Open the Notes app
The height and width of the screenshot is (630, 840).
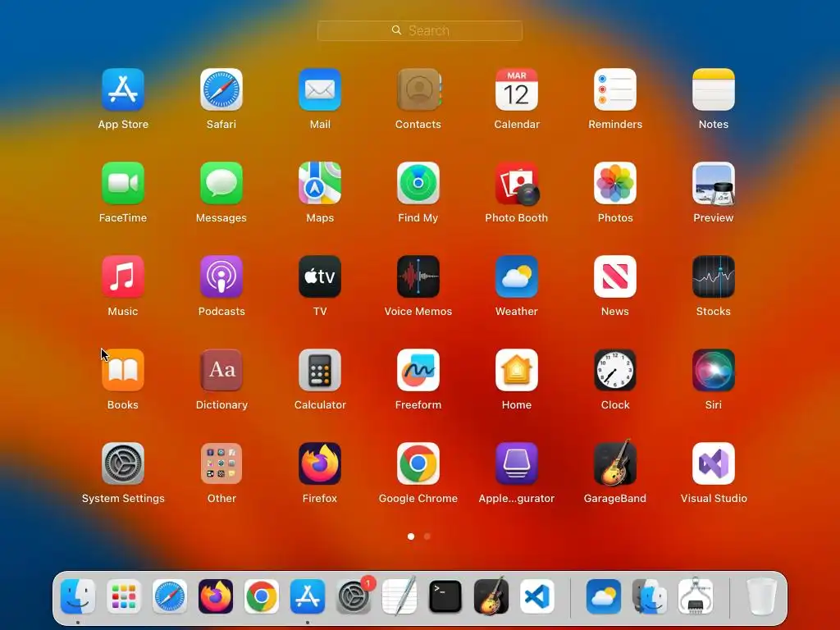[x=714, y=89]
